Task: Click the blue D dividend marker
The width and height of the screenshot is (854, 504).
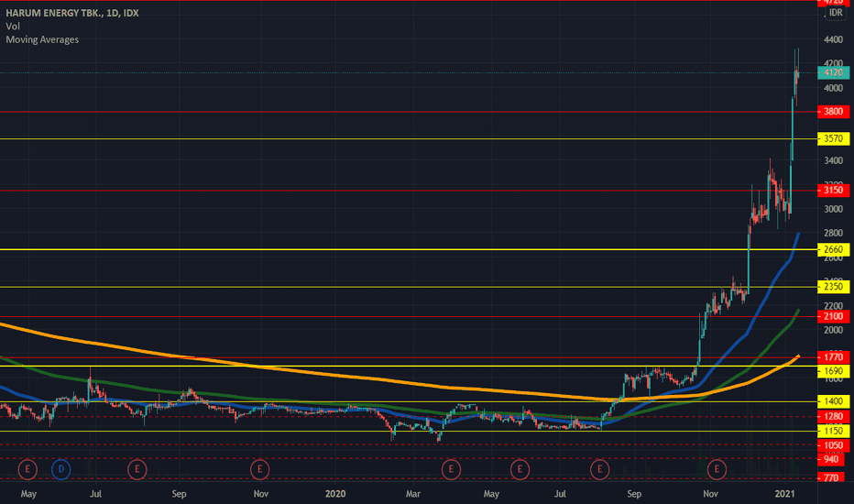Action: pyautogui.click(x=61, y=469)
